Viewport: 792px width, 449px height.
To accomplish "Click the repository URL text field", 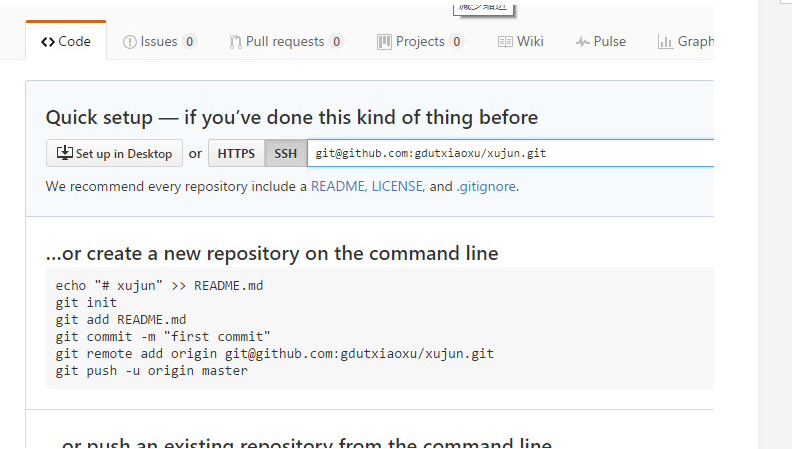I will 510,154.
